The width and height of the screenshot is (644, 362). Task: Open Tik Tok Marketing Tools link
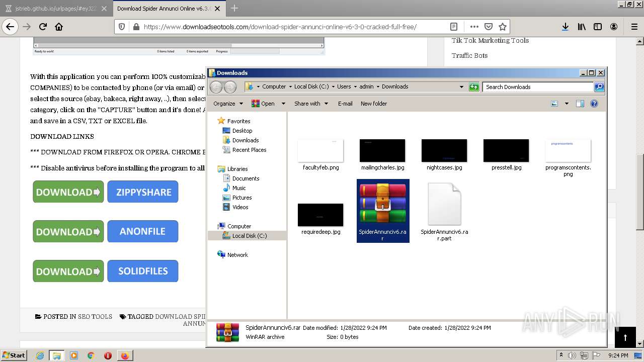pyautogui.click(x=490, y=40)
